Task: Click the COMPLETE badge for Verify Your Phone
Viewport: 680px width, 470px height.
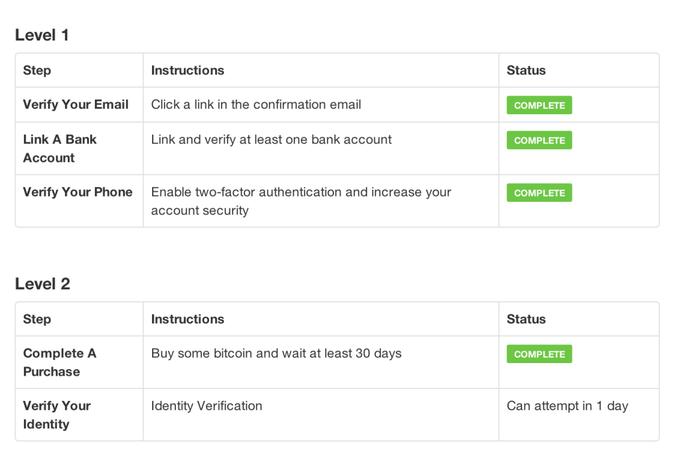Action: (539, 193)
